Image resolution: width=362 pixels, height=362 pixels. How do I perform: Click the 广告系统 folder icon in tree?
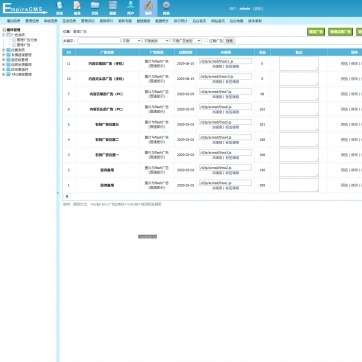point(9,35)
